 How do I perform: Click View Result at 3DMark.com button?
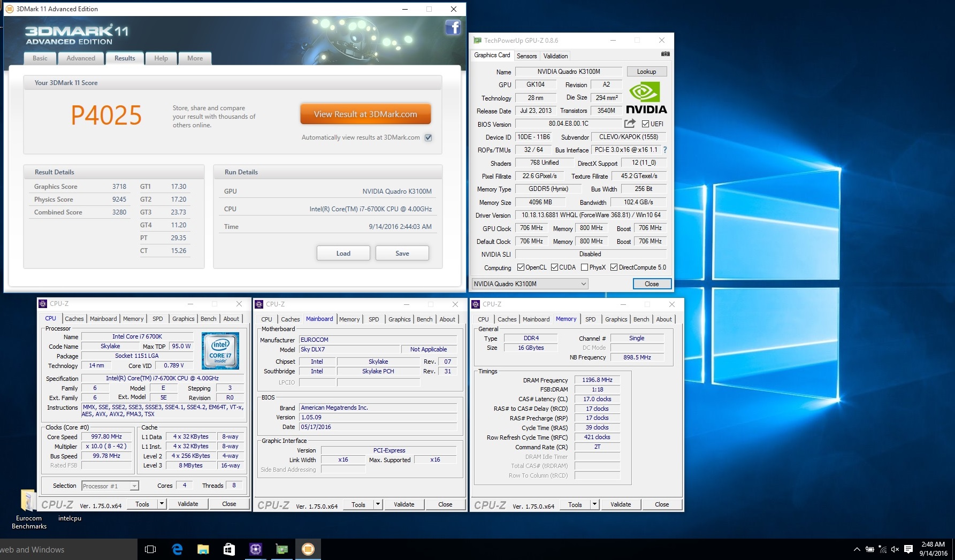[x=365, y=114]
